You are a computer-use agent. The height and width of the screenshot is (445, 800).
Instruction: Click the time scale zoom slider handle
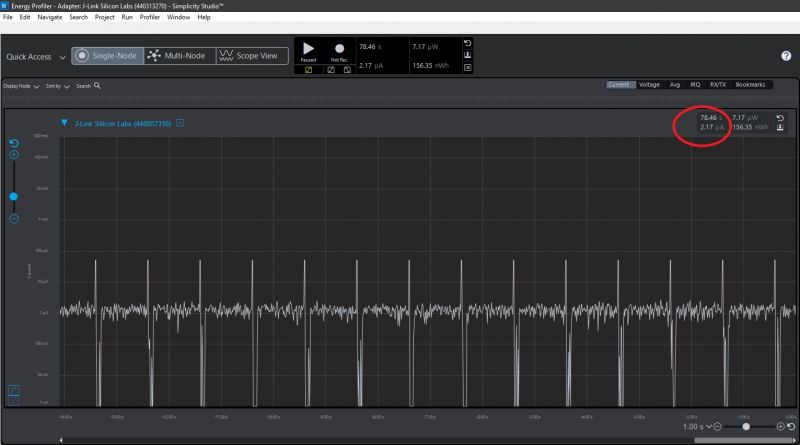coord(746,427)
